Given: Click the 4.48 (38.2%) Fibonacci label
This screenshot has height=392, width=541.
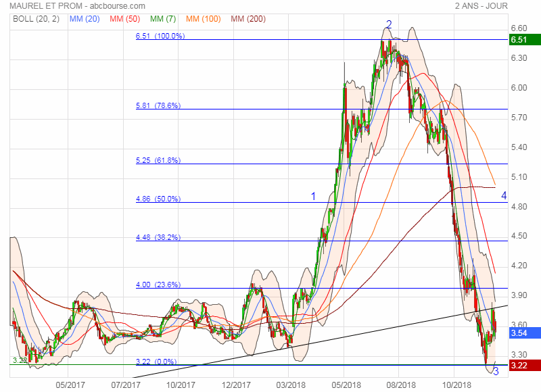Looking at the screenshot, I should [158, 237].
